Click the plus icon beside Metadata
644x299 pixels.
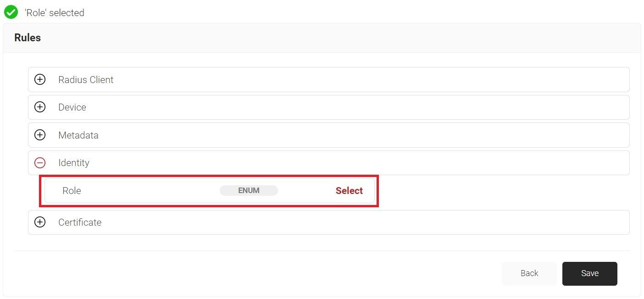[x=40, y=135]
